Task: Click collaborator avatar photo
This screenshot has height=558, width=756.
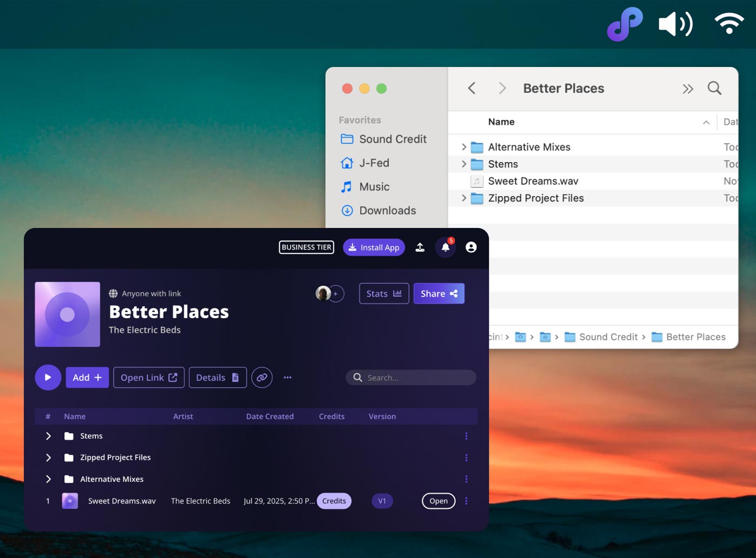Action: coord(323,293)
